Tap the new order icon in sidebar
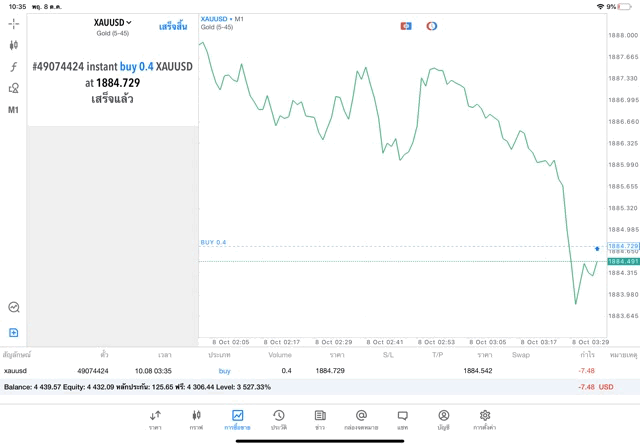Screen dimensions: 640x447 click(14, 332)
